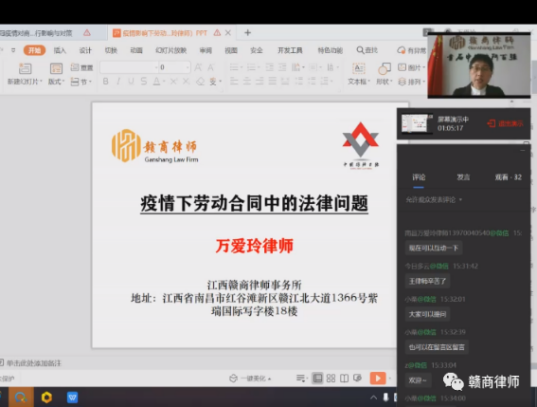Screen dimensions: 537x407
Task: Open the 插入 ribbon tab
Action: (x=60, y=50)
